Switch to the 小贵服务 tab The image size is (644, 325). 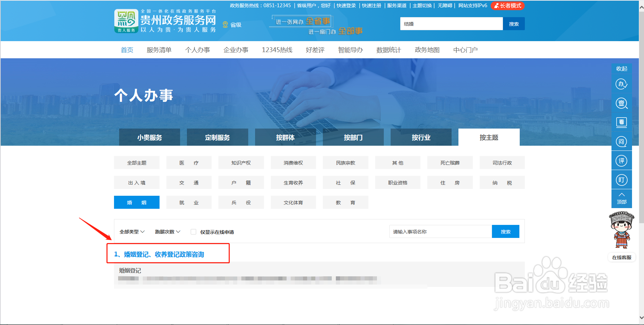coord(150,137)
